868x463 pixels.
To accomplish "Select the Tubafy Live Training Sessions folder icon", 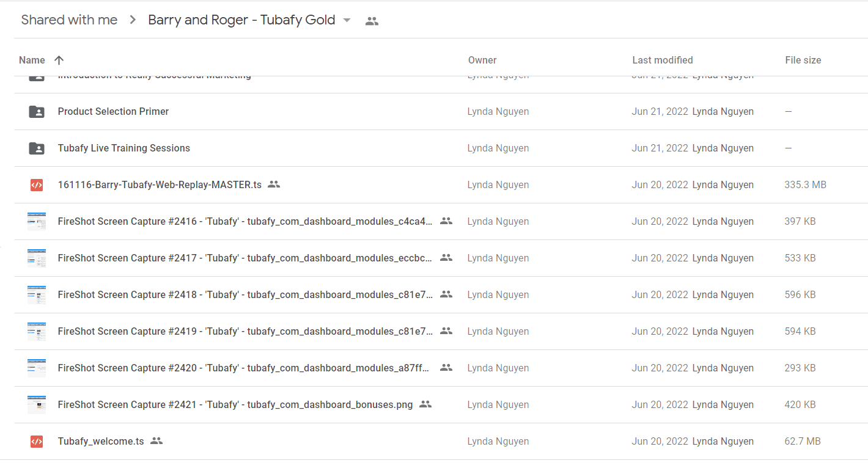I will (37, 148).
